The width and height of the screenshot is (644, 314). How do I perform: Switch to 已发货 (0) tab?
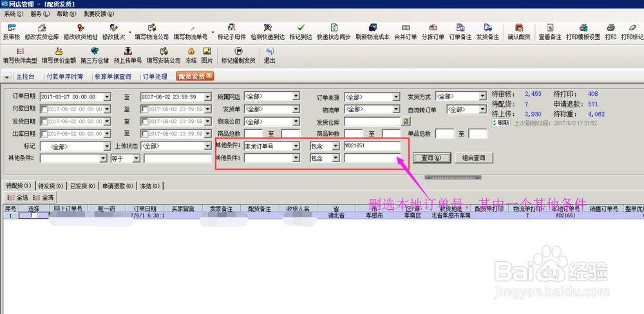pyautogui.click(x=82, y=186)
